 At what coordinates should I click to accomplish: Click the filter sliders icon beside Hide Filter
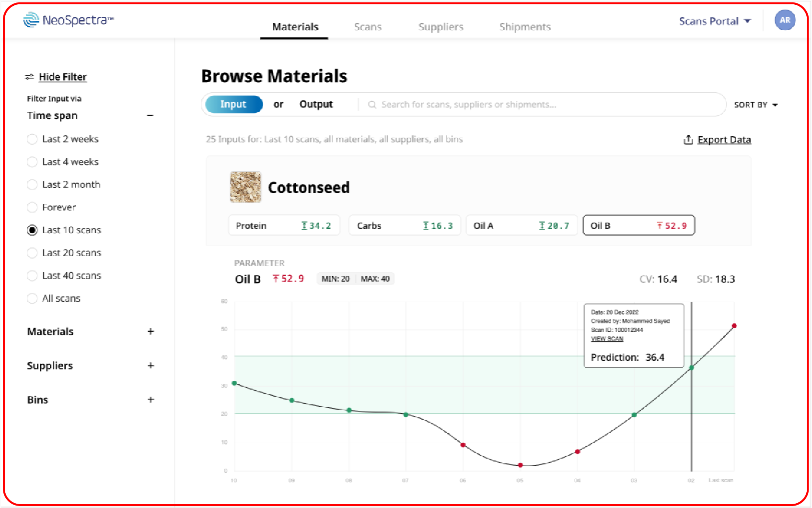click(30, 77)
